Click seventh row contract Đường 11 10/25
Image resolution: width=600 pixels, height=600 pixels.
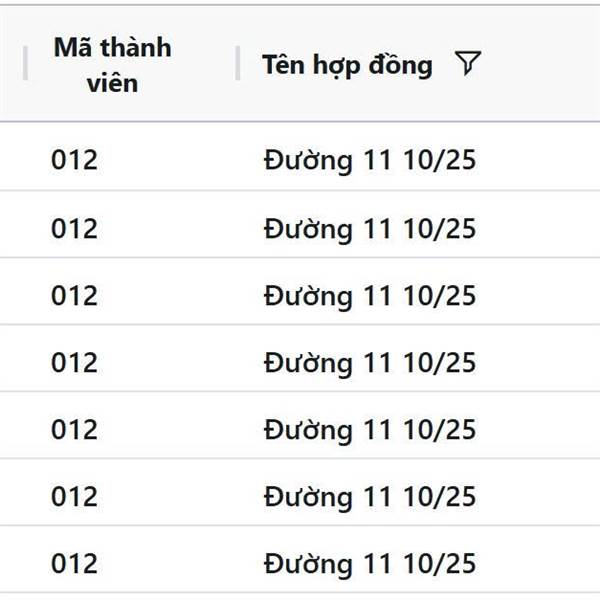[370, 564]
